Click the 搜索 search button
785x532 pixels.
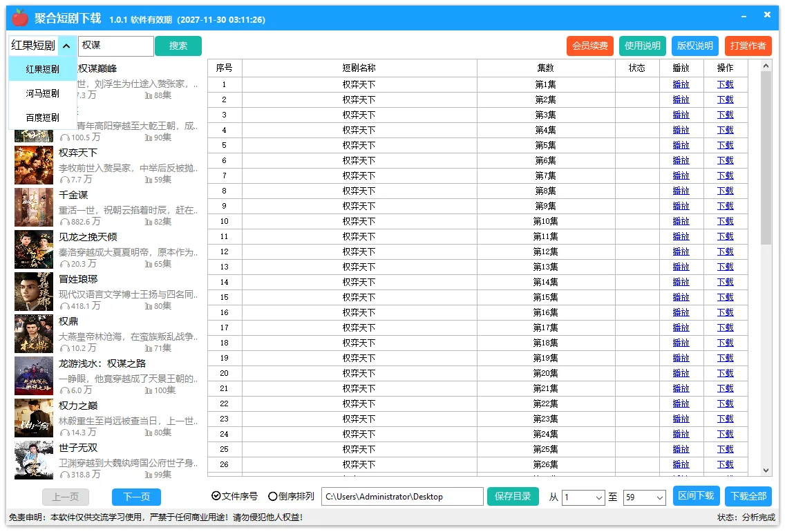tap(178, 46)
